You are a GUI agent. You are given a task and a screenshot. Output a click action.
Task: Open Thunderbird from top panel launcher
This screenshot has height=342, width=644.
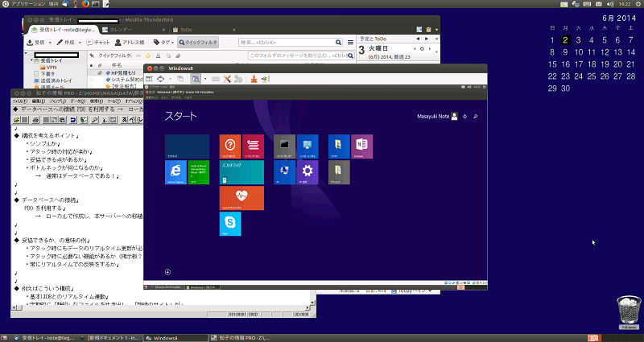[65, 4]
